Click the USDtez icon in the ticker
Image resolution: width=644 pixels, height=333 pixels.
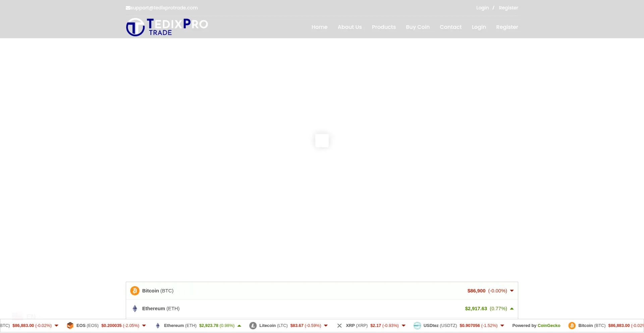[417, 326]
